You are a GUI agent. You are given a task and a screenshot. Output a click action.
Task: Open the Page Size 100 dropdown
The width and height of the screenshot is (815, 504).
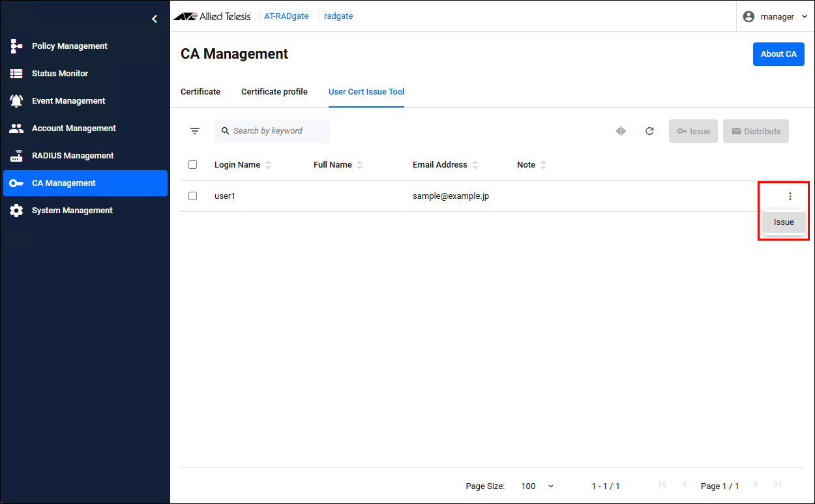[537, 486]
